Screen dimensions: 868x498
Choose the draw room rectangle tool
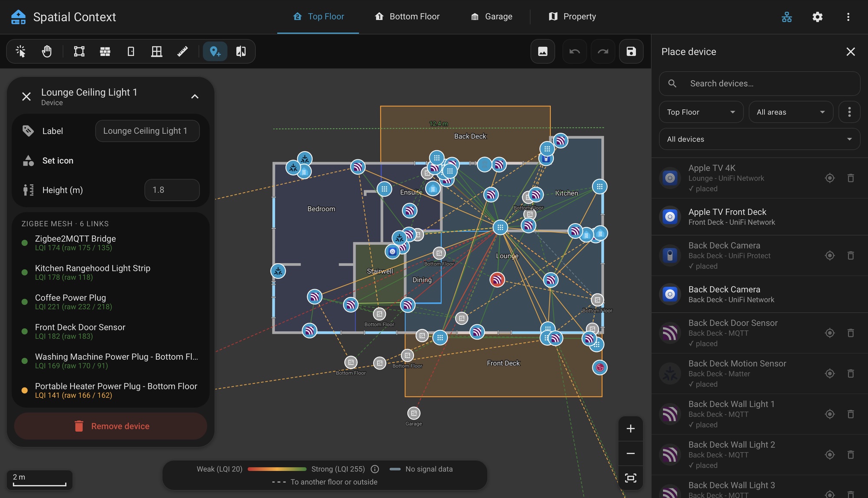click(x=79, y=52)
